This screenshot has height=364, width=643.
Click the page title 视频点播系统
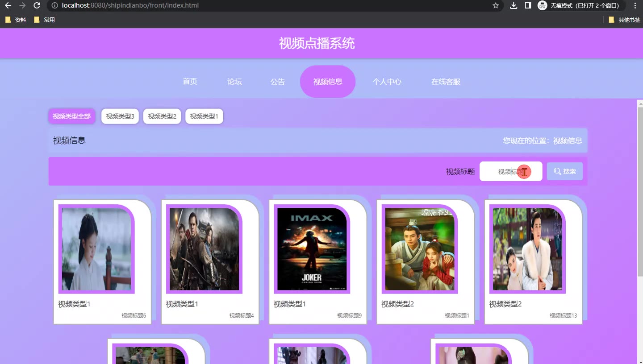tap(317, 43)
